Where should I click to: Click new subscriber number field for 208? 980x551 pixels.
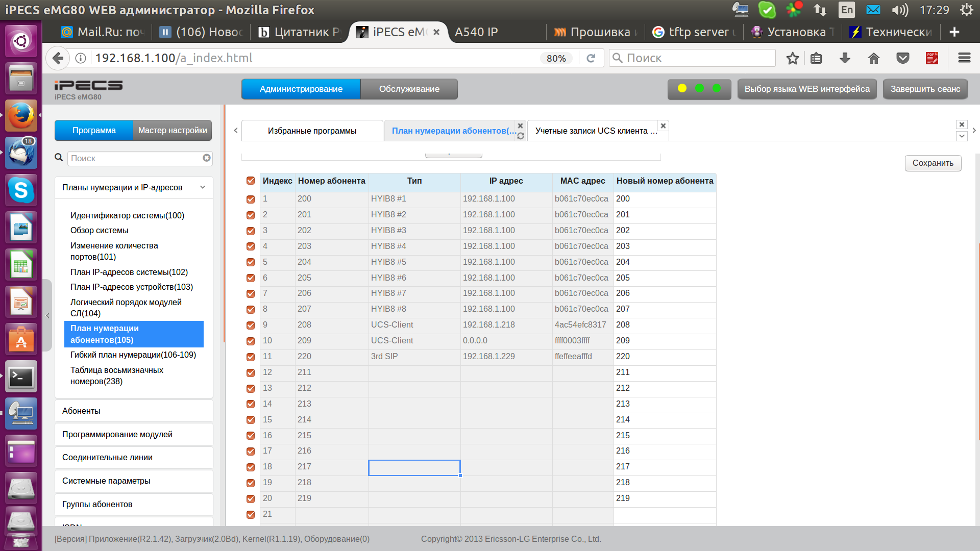click(664, 325)
